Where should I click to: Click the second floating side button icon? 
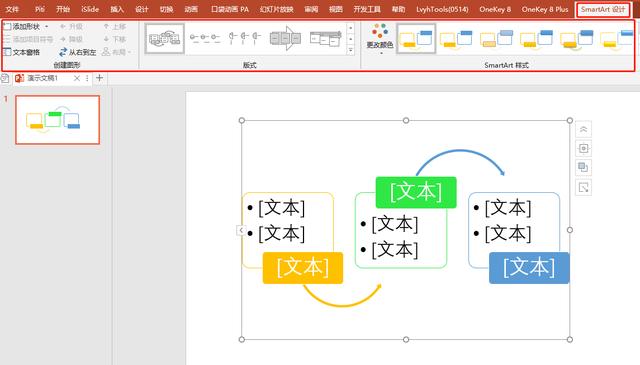point(583,148)
